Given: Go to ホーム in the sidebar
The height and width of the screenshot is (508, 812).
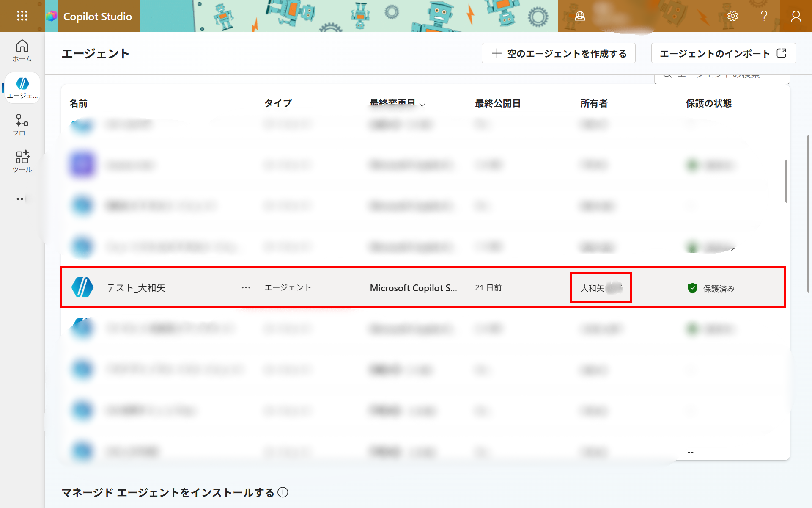Looking at the screenshot, I should [22, 51].
